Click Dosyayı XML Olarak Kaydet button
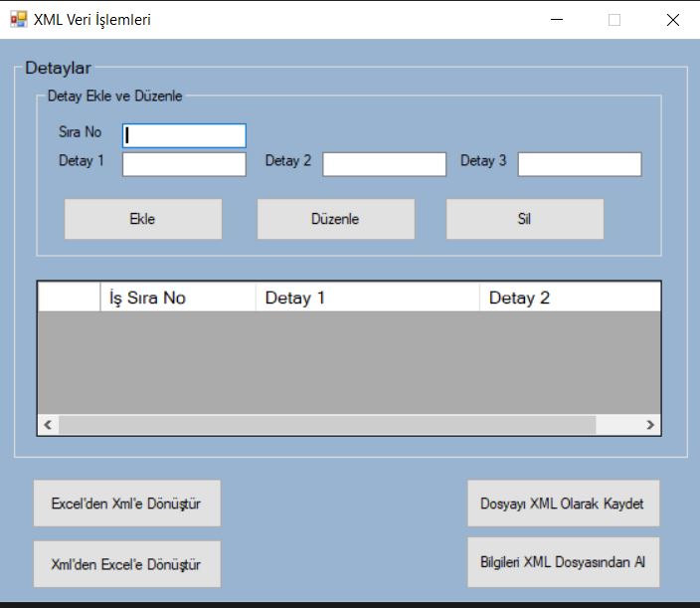 click(x=564, y=504)
